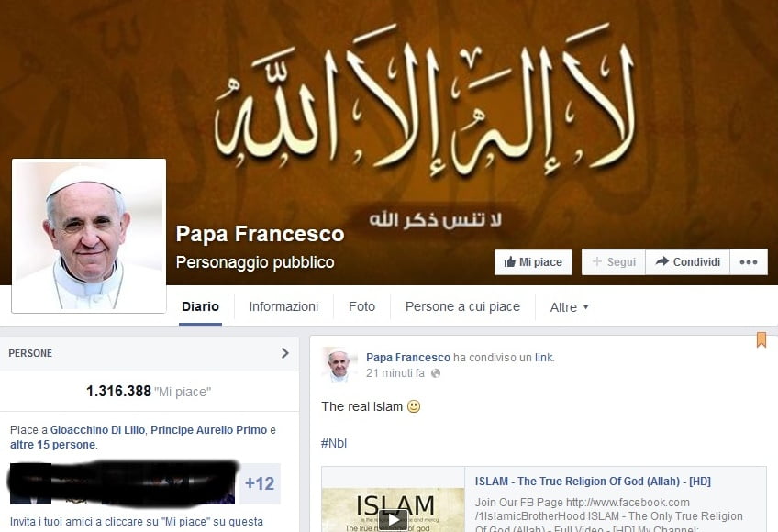Open the Gioacchino Di Lillo profile link
Viewport: 778px width, 532px height.
[98, 430]
